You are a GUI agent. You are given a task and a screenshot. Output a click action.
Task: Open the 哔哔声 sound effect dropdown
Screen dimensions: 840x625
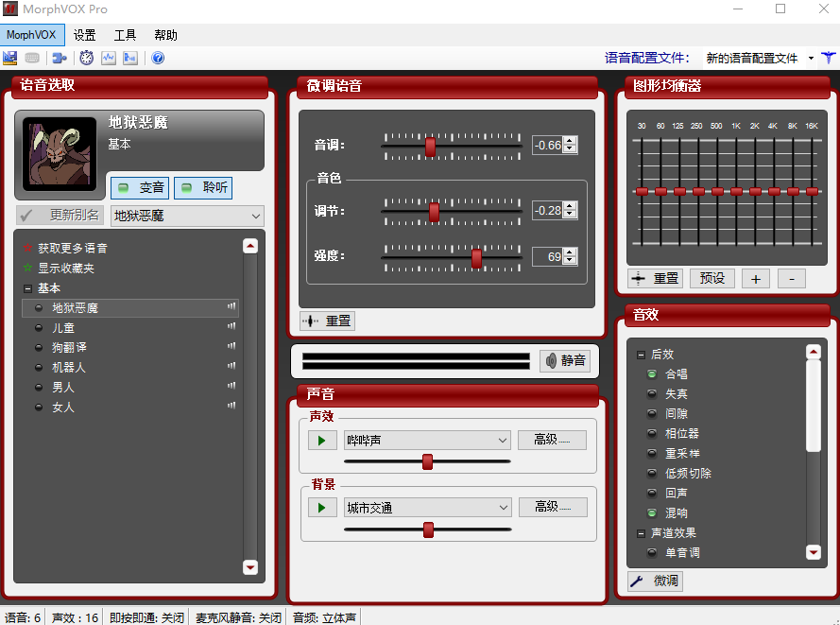click(427, 441)
